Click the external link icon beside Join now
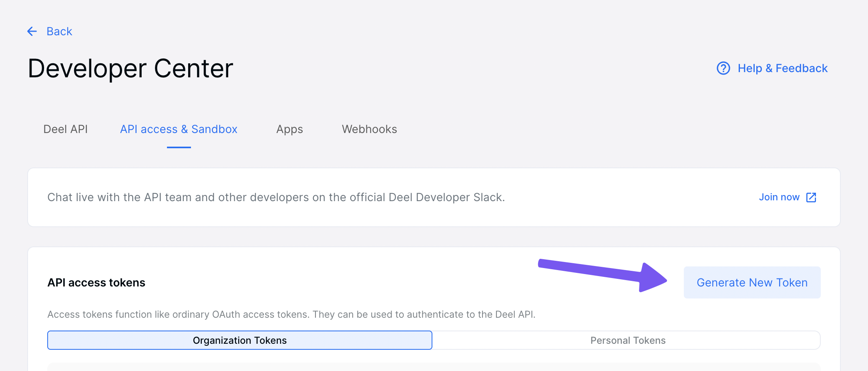The width and height of the screenshot is (868, 371). 811,197
